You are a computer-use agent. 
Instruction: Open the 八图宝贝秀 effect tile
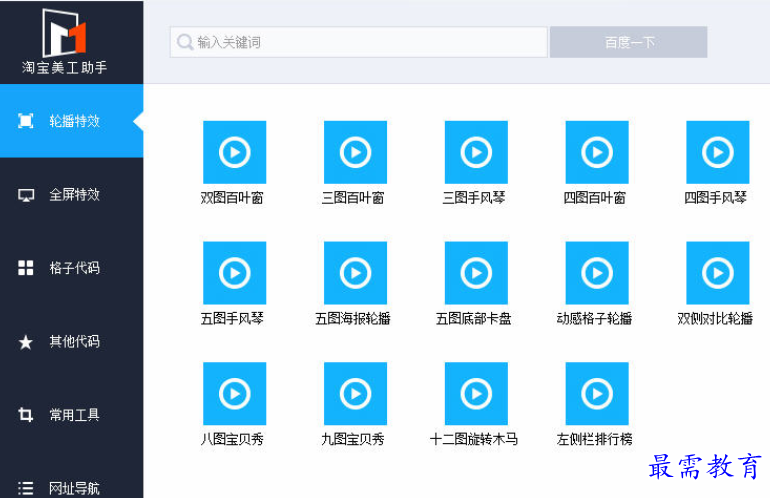tap(235, 394)
